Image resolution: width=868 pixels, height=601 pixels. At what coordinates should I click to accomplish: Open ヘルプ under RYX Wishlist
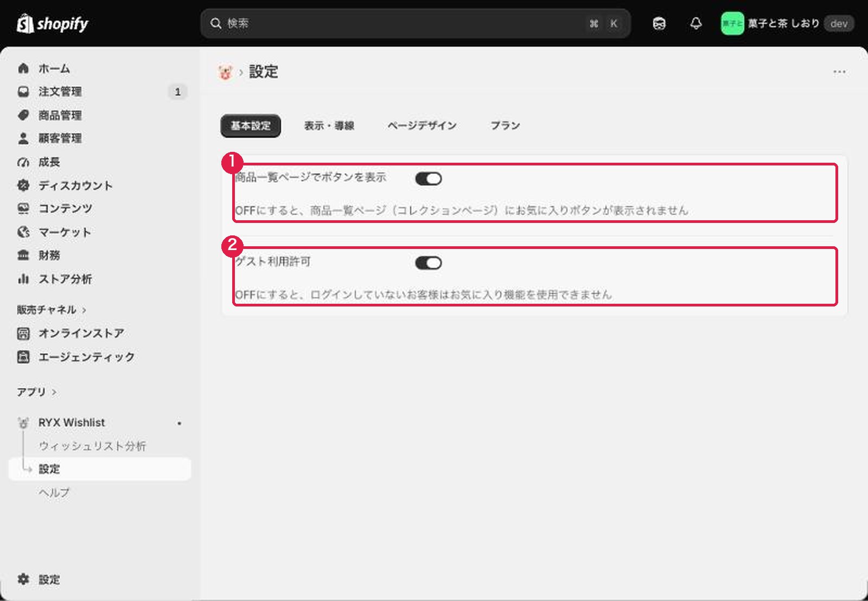54,493
